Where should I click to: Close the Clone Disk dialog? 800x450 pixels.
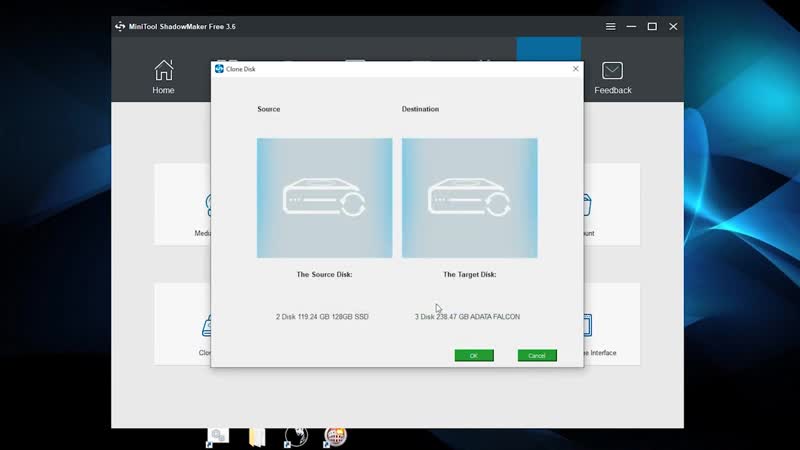coord(576,69)
